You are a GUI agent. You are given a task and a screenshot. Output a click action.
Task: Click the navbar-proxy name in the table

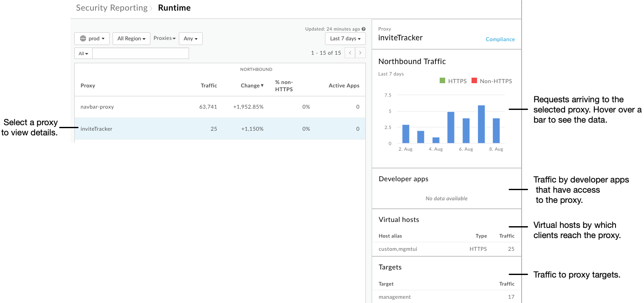click(97, 107)
